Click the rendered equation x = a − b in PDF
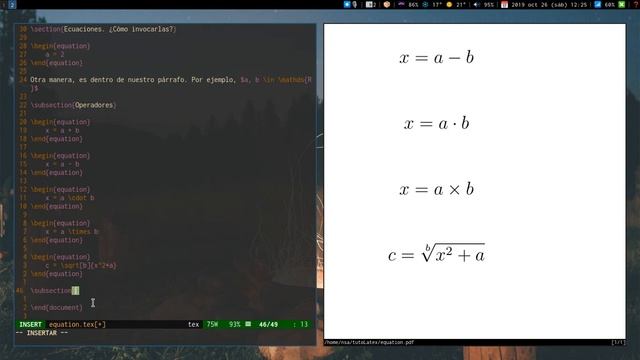 436,58
